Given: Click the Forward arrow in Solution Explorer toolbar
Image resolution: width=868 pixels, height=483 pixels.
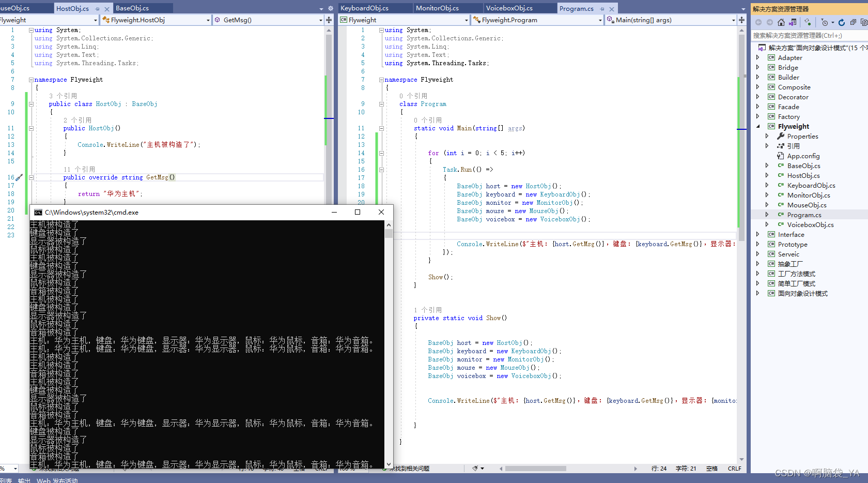Looking at the screenshot, I should tap(770, 22).
